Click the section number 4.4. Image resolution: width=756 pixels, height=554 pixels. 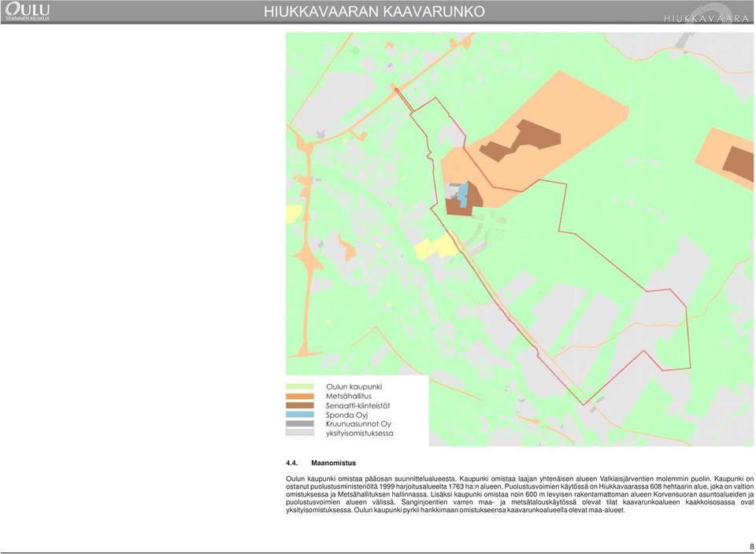[x=291, y=463]
